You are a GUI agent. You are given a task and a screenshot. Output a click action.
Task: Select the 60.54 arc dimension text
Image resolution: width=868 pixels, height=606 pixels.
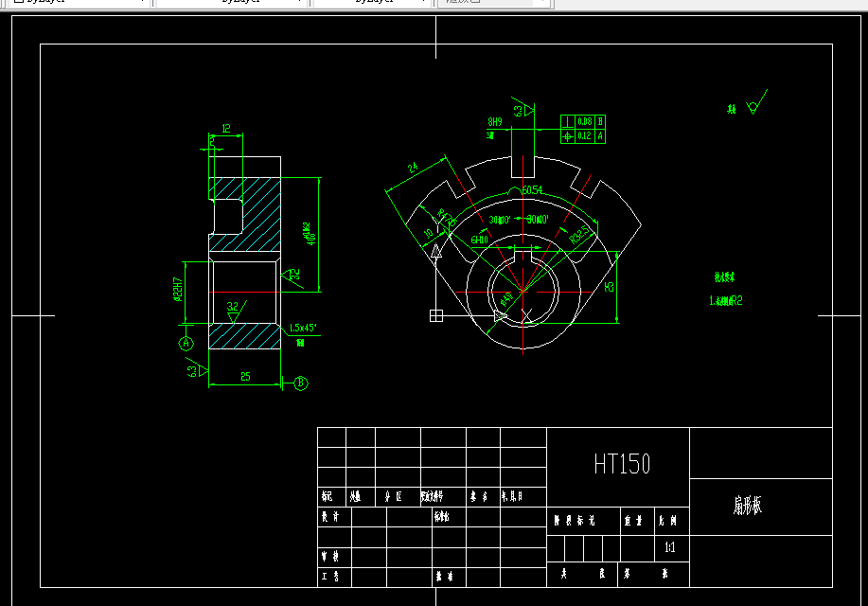click(x=533, y=190)
